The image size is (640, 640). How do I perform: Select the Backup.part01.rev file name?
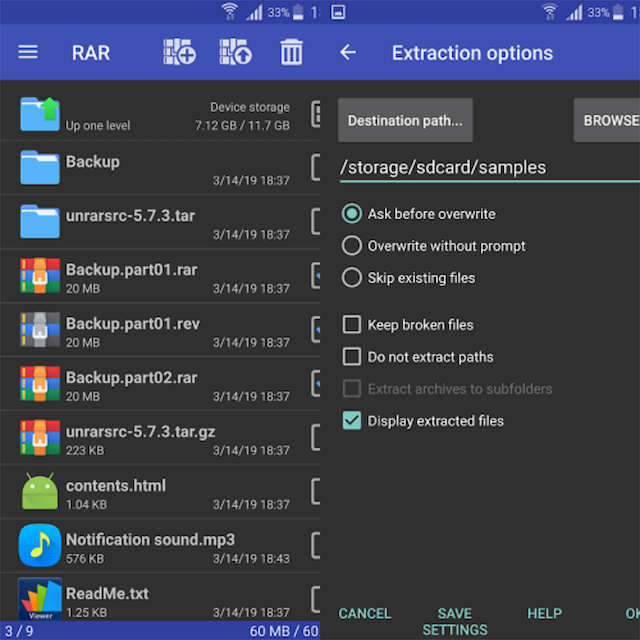click(133, 323)
